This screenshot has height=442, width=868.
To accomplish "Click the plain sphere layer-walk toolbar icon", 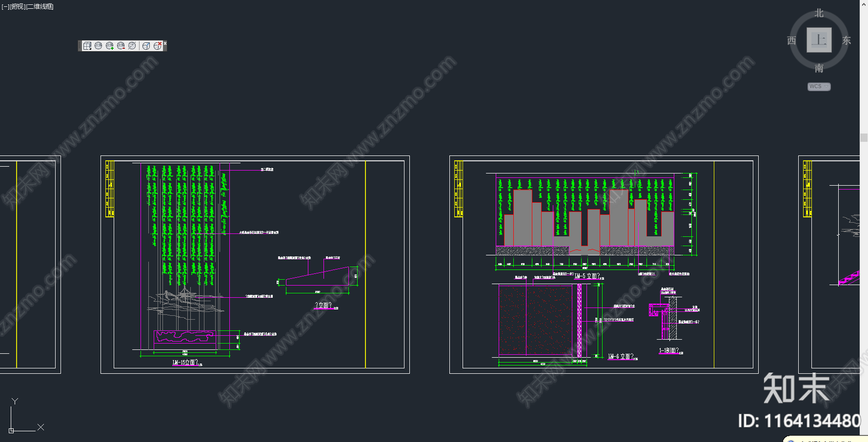I will pyautogui.click(x=98, y=46).
